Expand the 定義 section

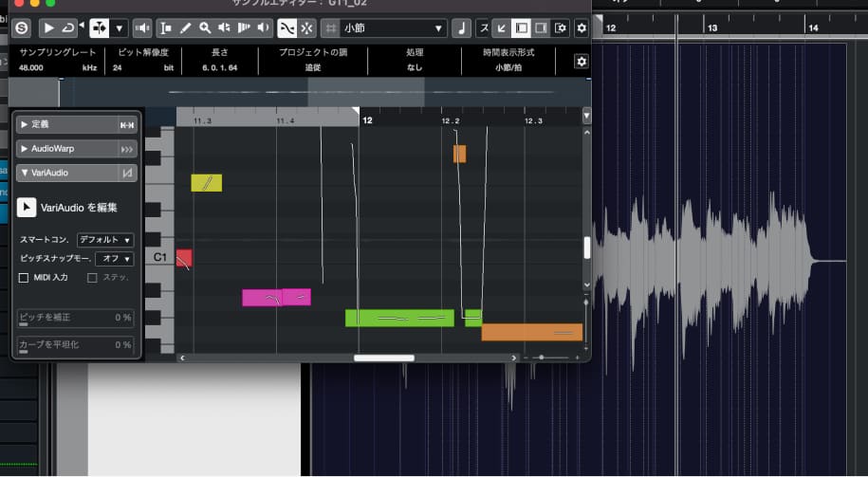25,124
